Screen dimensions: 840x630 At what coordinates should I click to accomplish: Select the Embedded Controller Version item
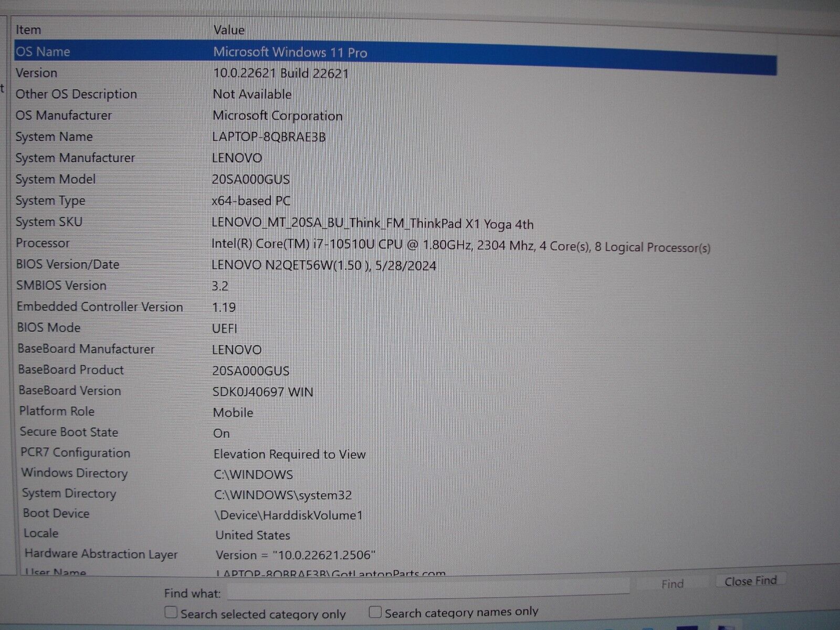click(x=100, y=307)
